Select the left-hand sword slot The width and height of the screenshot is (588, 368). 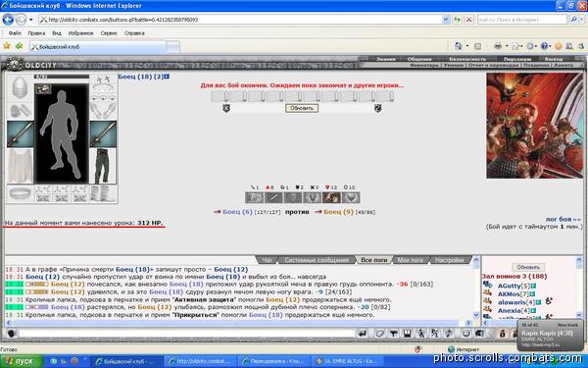point(20,134)
